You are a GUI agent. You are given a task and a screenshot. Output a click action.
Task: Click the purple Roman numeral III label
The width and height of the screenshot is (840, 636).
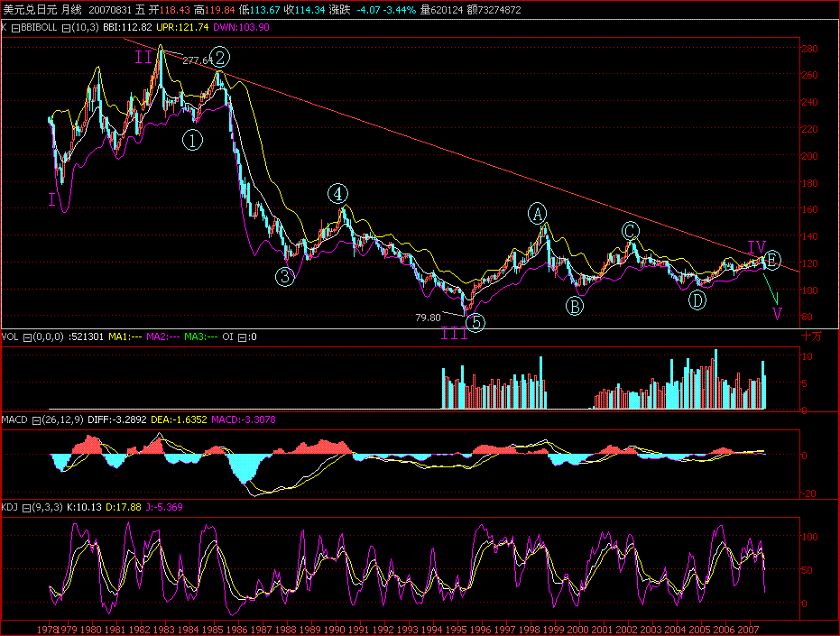453,333
